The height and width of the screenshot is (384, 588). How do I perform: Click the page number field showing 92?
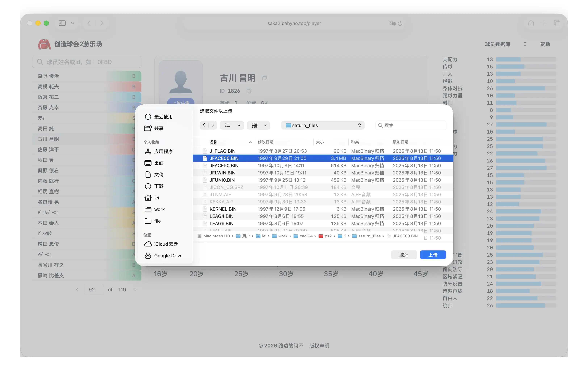(94, 289)
